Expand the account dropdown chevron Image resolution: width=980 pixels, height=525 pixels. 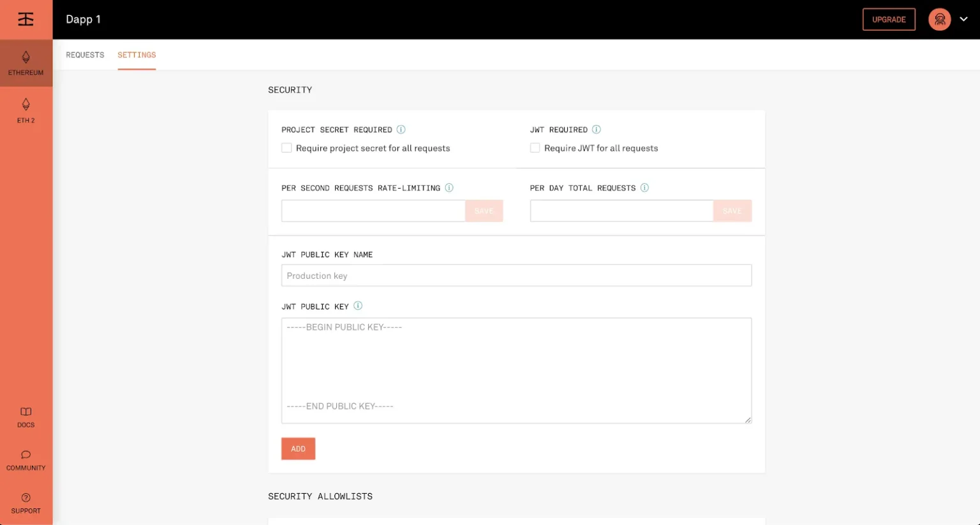tap(963, 19)
